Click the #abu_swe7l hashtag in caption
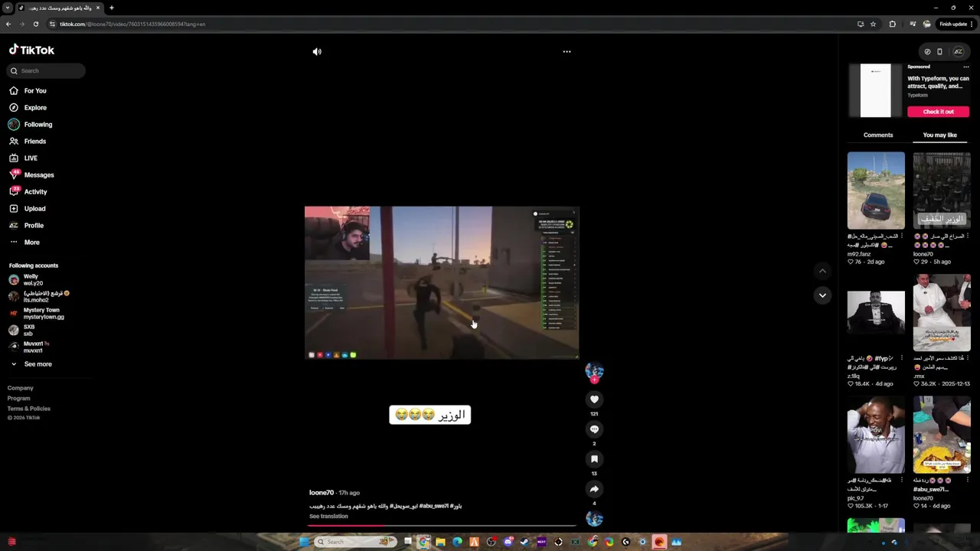 433,506
